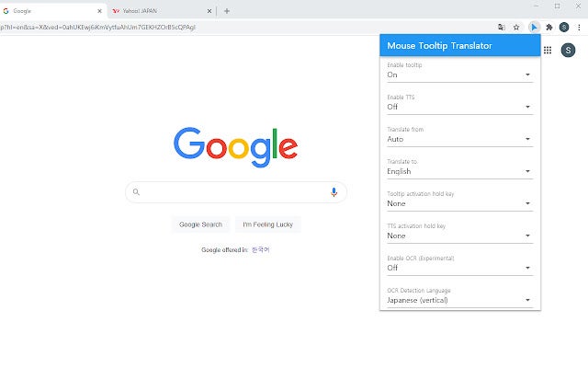Minimize the Chrome window
This screenshot has width=588, height=368.
tap(536, 6)
